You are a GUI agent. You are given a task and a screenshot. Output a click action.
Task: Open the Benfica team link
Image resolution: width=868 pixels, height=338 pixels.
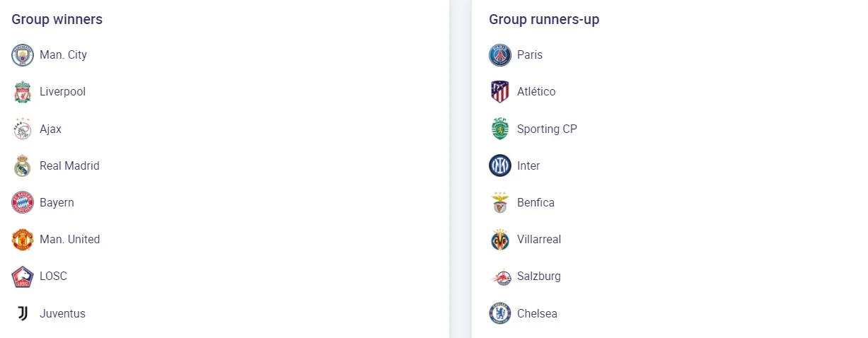[x=536, y=203]
